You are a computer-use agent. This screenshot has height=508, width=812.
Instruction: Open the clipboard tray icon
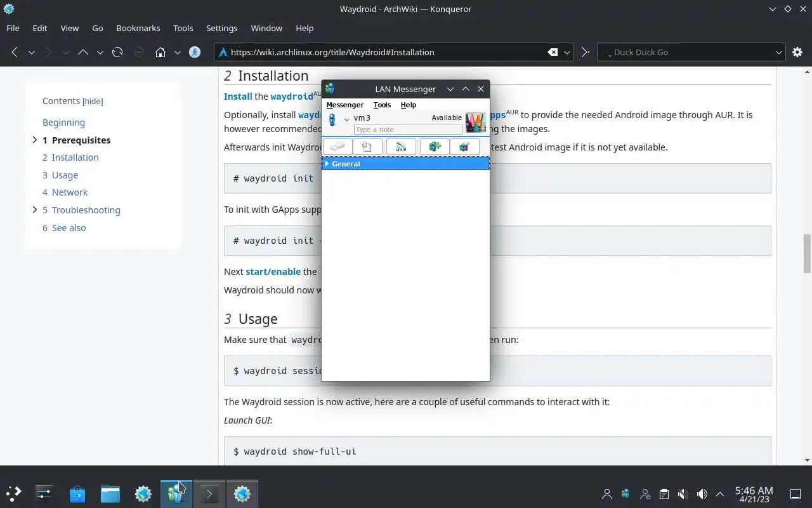664,493
